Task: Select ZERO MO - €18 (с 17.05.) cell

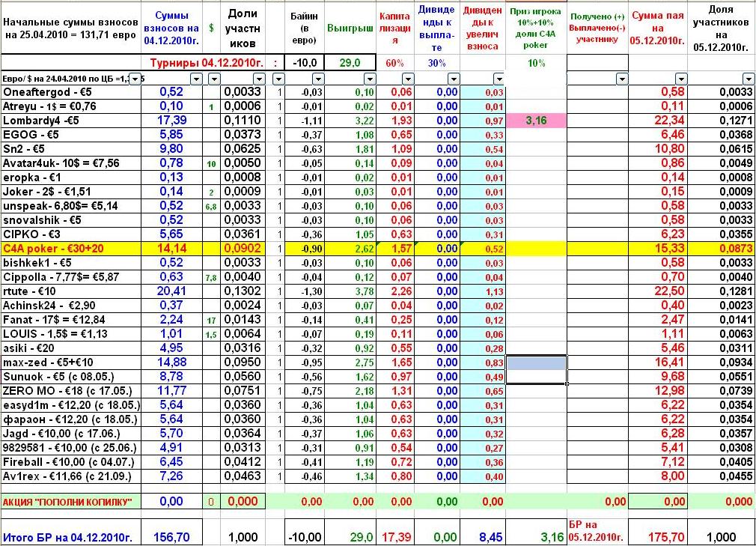Action: tap(71, 391)
